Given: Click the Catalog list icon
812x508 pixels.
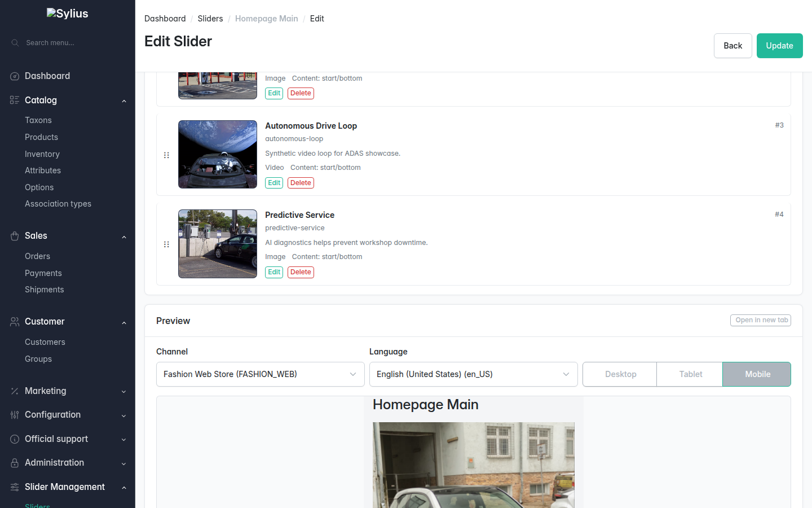Looking at the screenshot, I should tap(15, 100).
